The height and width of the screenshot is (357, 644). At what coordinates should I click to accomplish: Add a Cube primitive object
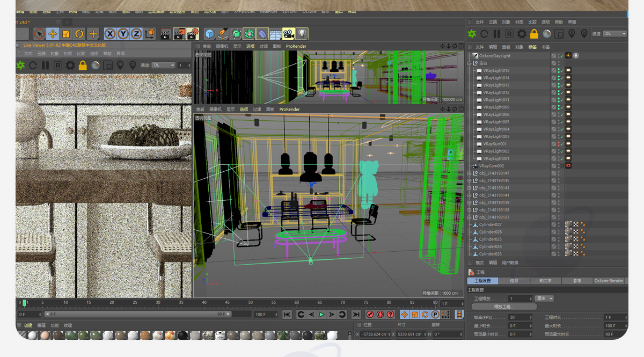tap(209, 34)
